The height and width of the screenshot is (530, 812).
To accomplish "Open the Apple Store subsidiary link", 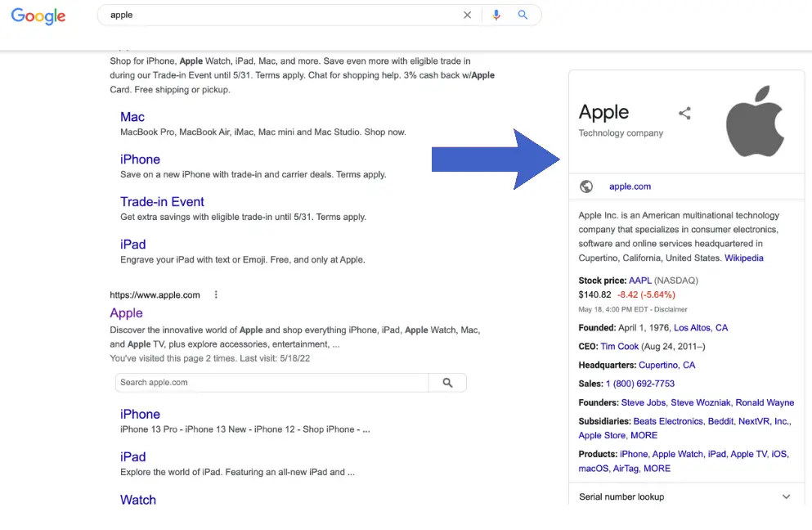I will click(x=602, y=436).
